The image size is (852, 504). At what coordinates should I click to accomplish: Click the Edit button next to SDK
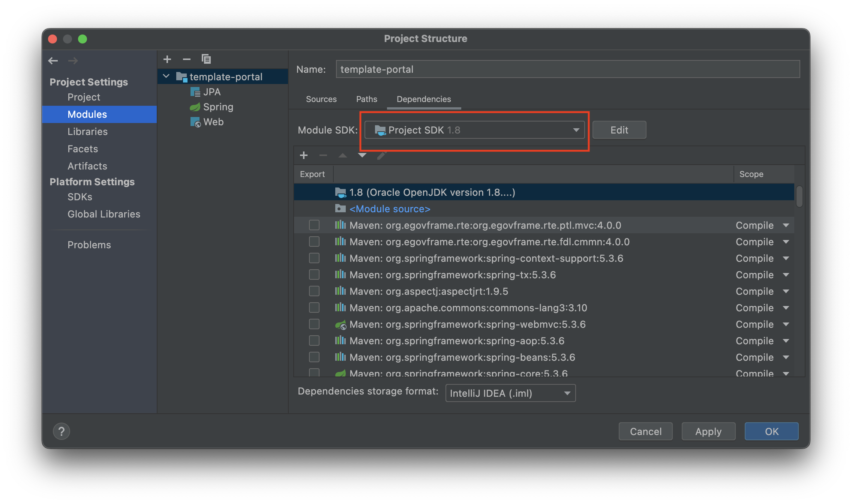tap(619, 130)
